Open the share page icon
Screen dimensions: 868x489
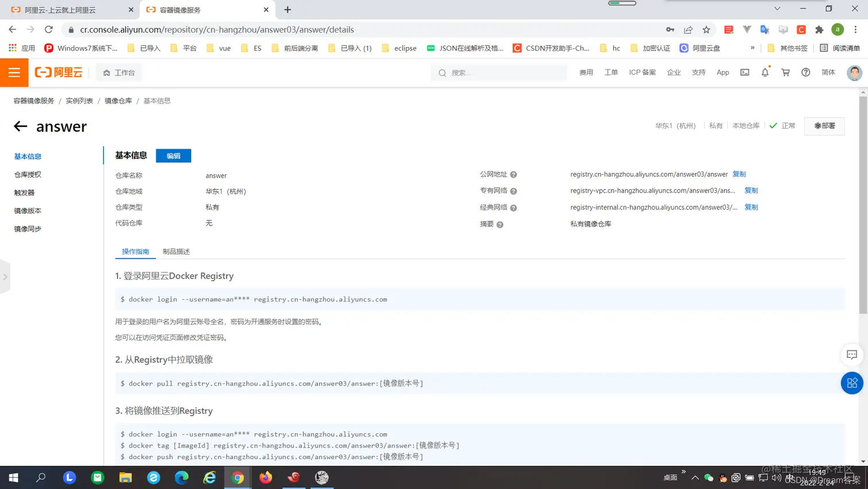pyautogui.click(x=688, y=29)
